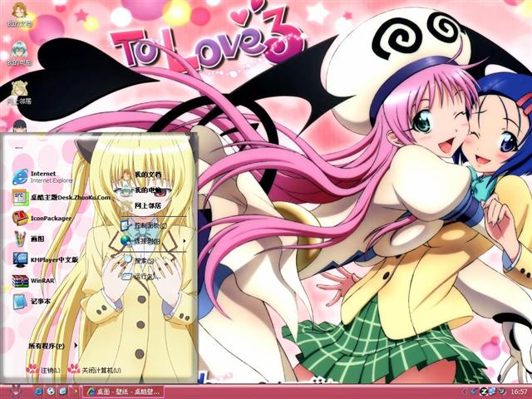Image resolution: width=532 pixels, height=399 pixels.
Task: Open 我的电脑 in start menu right column
Action: click(x=142, y=190)
